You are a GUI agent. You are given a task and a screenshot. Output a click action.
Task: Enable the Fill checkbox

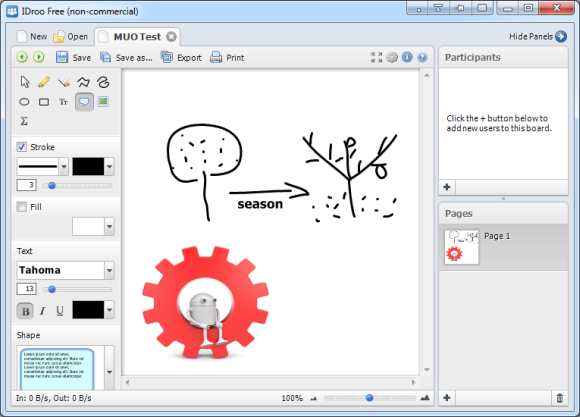(21, 206)
